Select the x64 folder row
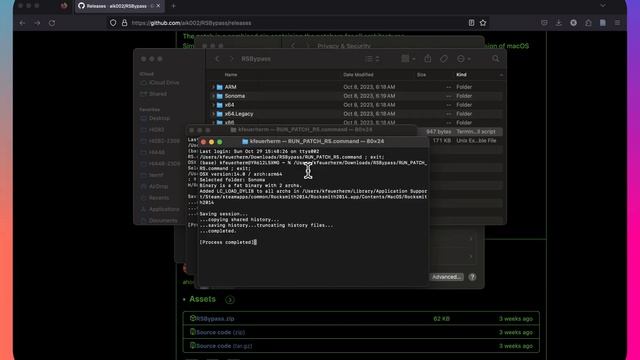Viewport: 640px width, 360px height. (356, 105)
